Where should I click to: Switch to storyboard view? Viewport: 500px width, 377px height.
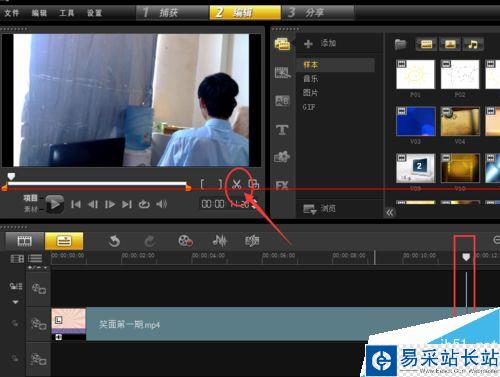pyautogui.click(x=24, y=241)
